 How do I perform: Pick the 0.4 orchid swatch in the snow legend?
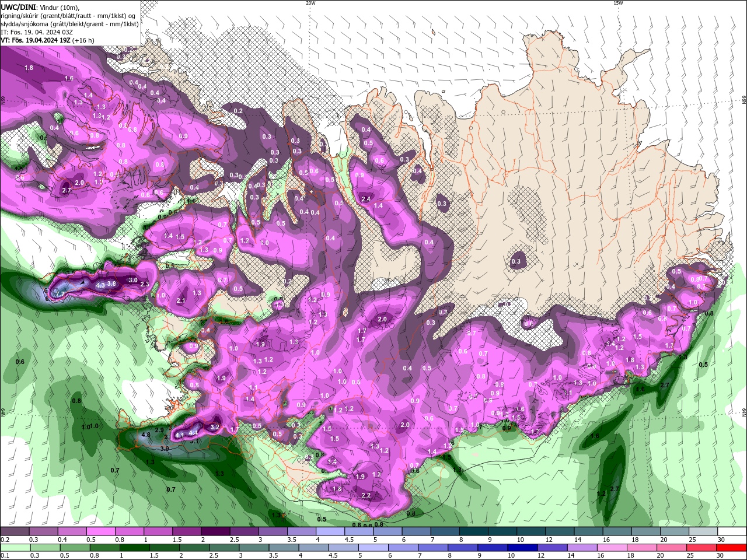(72, 531)
